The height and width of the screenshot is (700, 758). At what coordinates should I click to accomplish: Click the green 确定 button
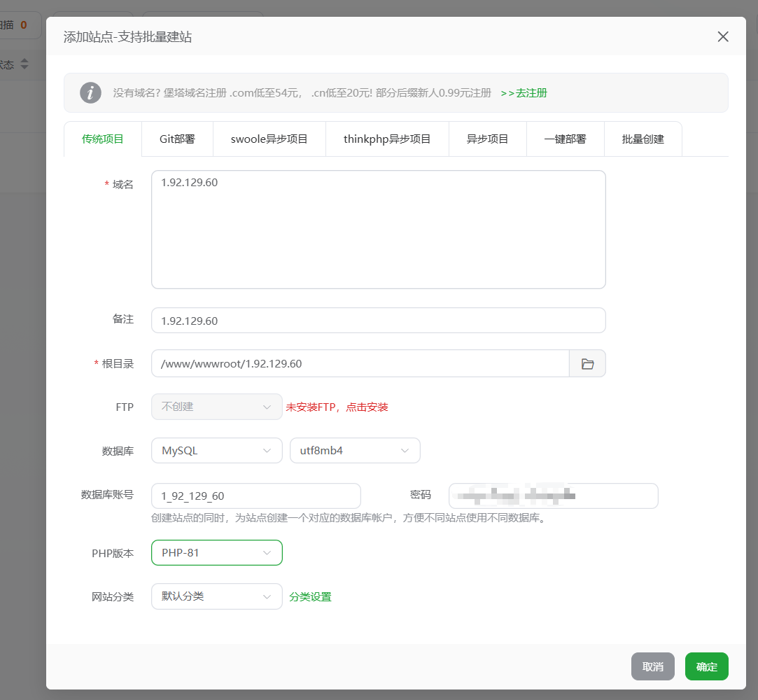click(706, 667)
